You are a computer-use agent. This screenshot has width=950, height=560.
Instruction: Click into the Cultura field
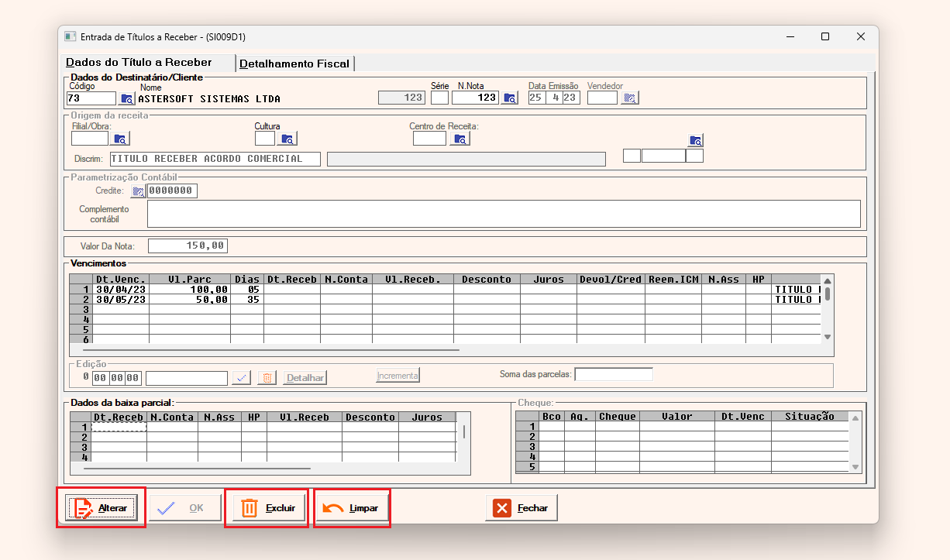point(265,139)
